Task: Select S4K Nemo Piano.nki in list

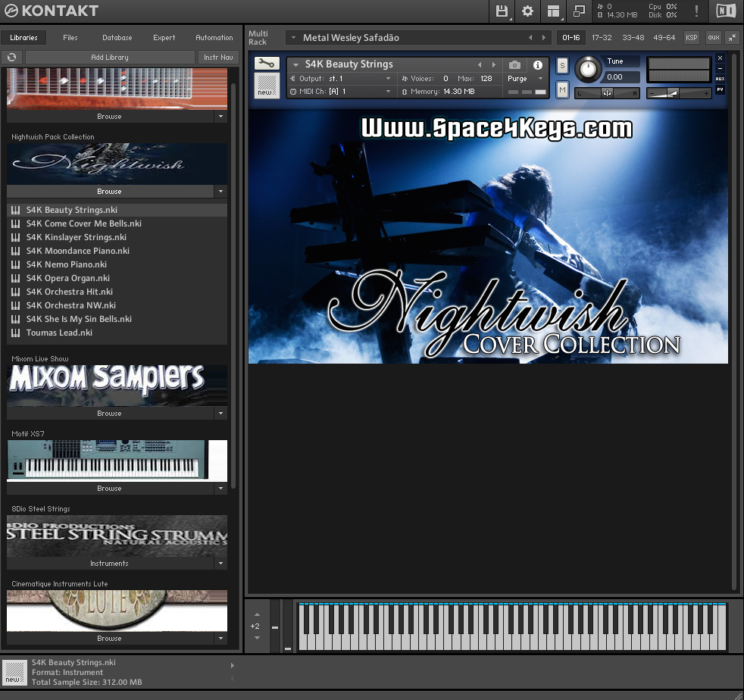Action: 117,265
